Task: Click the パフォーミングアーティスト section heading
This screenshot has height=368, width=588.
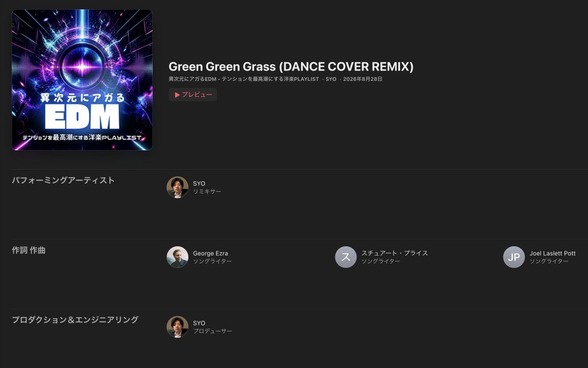Action: click(63, 181)
